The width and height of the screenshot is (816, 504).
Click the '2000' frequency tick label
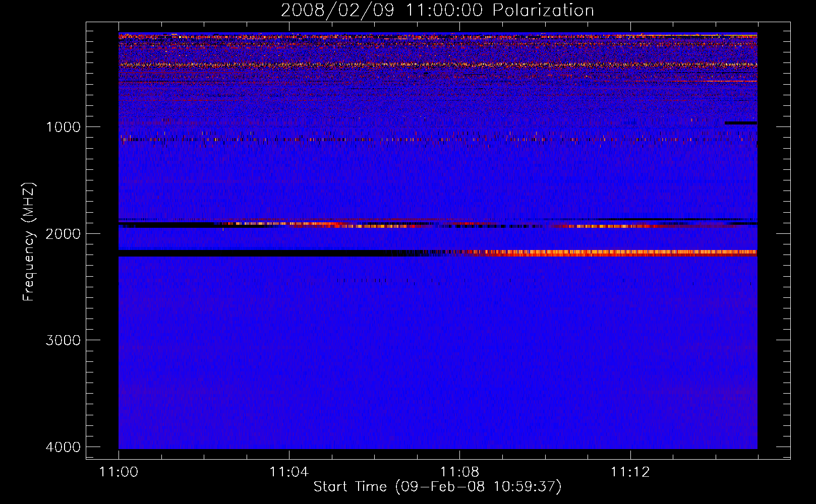click(x=63, y=233)
